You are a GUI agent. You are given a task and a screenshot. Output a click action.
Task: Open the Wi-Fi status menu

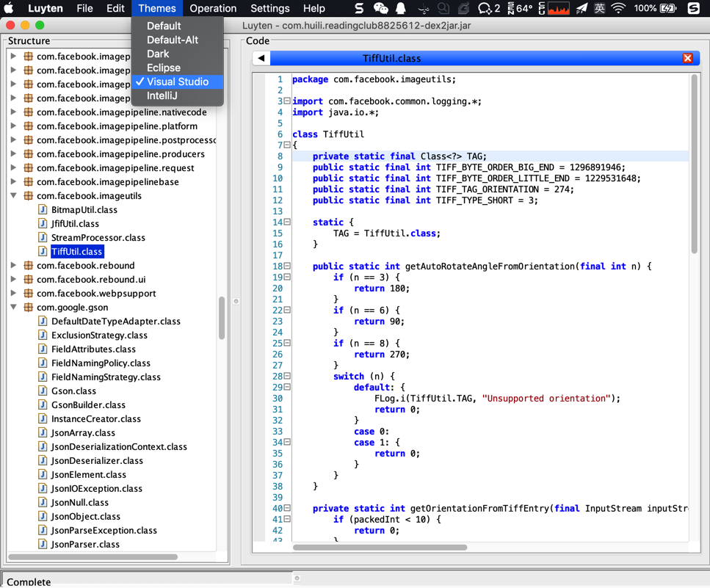pos(618,8)
